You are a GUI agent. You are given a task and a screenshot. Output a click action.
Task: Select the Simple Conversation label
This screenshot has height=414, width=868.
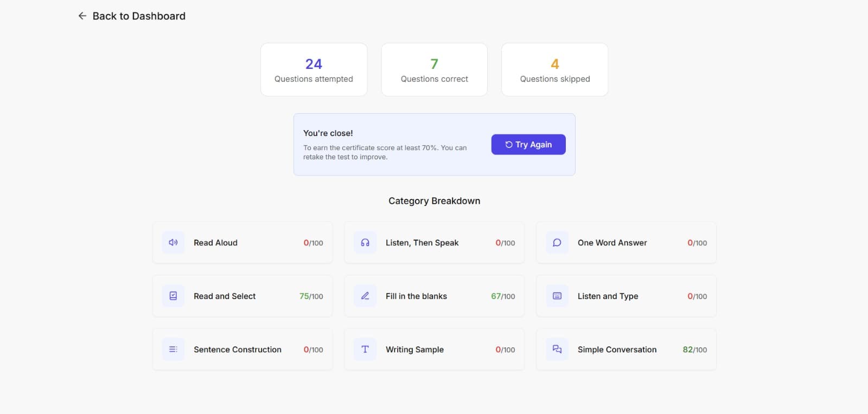click(x=617, y=350)
